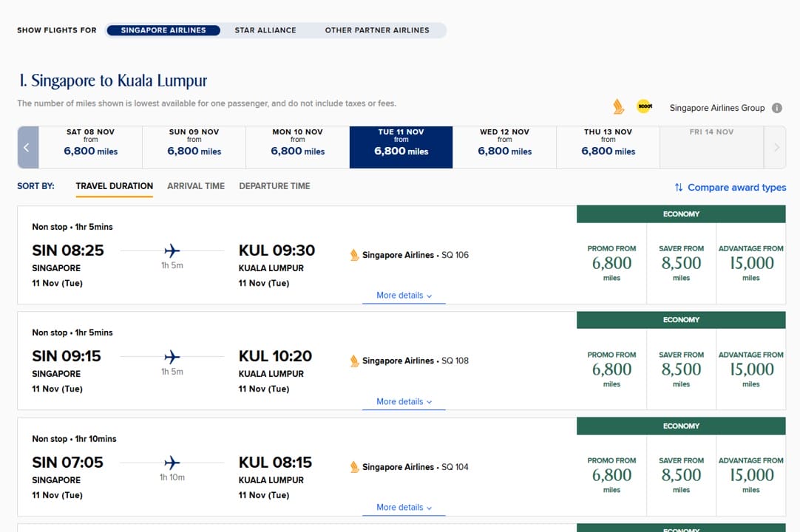Choose Saver 8,500 miles for SQ 108
Viewport: 800px width, 532px height.
click(681, 369)
